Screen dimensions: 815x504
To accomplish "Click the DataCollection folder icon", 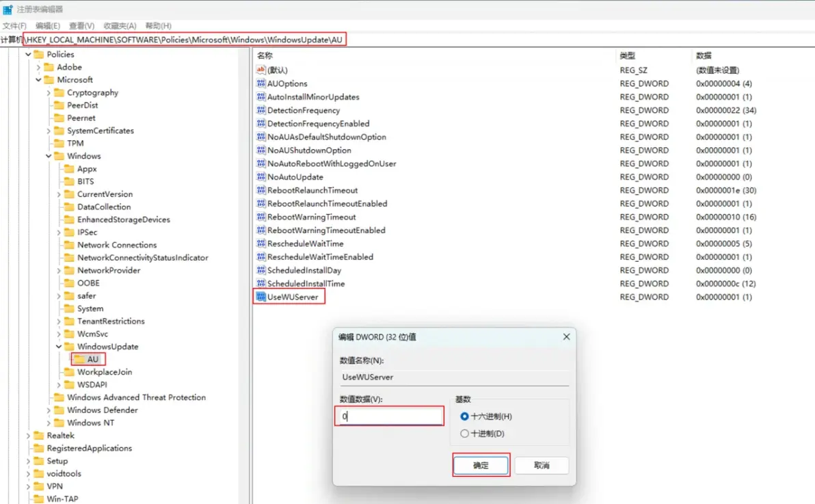I will [x=69, y=207].
